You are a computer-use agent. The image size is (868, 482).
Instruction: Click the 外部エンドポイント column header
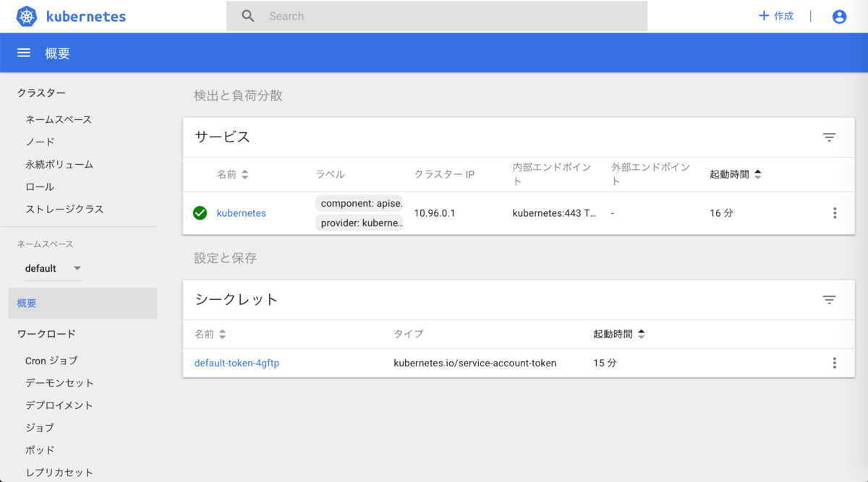click(650, 174)
